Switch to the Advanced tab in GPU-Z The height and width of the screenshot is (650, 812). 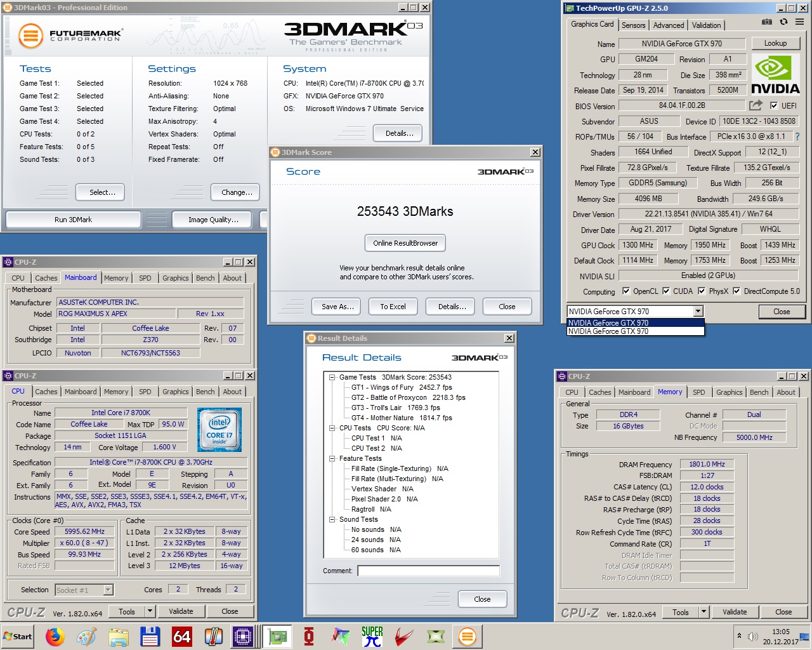tap(669, 25)
